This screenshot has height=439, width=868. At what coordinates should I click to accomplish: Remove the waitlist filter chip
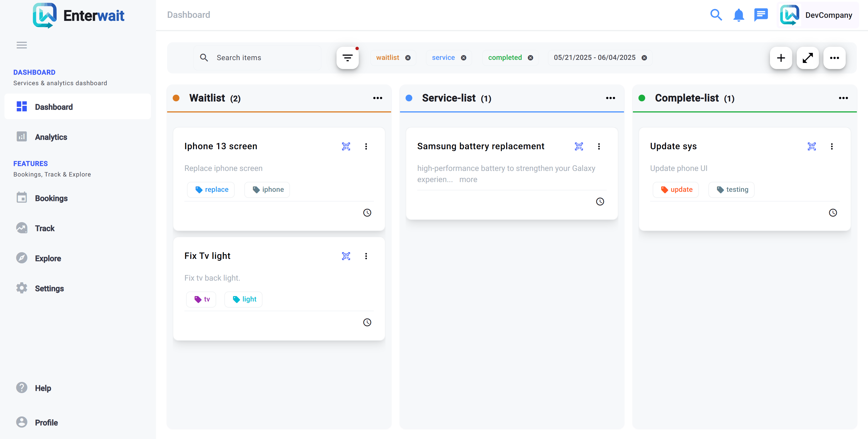[408, 58]
